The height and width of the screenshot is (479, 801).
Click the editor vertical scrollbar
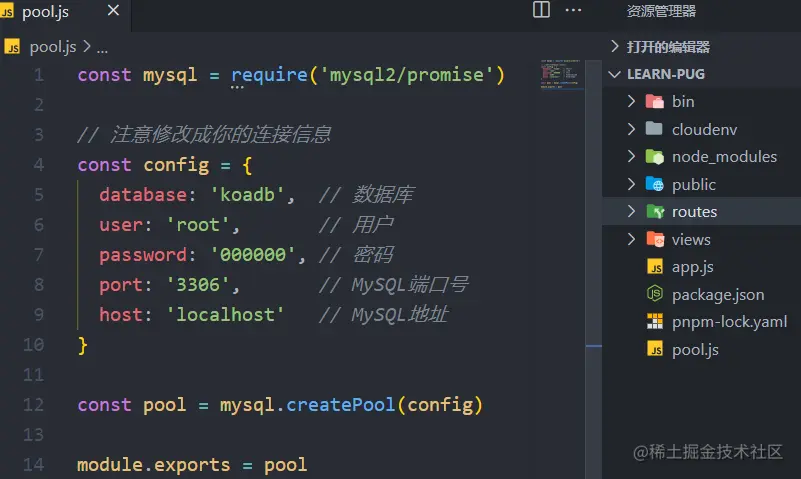tap(593, 269)
